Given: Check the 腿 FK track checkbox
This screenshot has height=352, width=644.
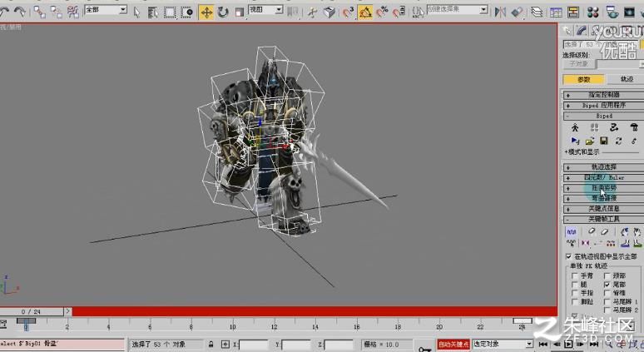Looking at the screenshot, I should tap(575, 285).
